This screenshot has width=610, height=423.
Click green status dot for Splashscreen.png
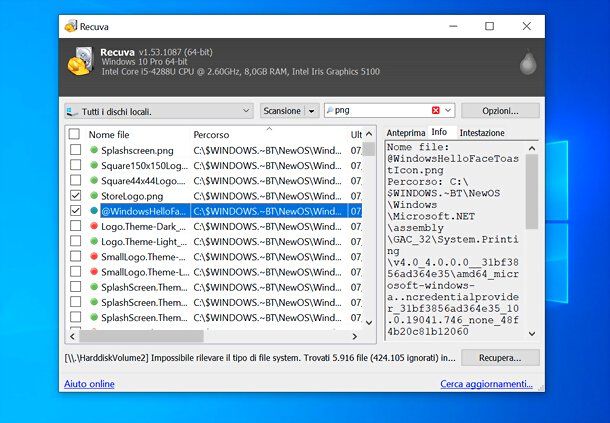[94, 150]
